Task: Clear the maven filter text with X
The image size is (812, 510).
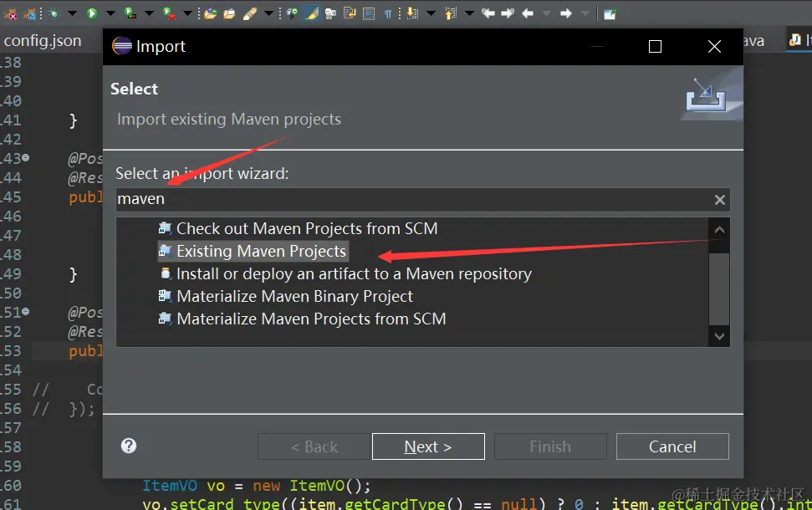Action: click(x=719, y=200)
